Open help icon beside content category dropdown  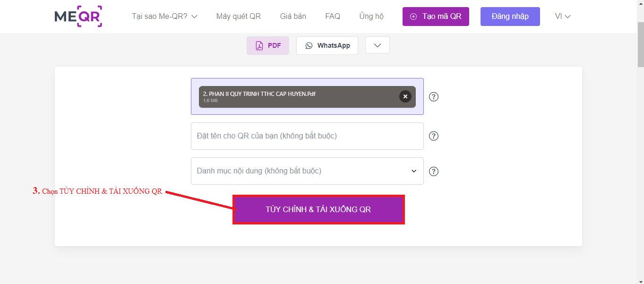(434, 172)
